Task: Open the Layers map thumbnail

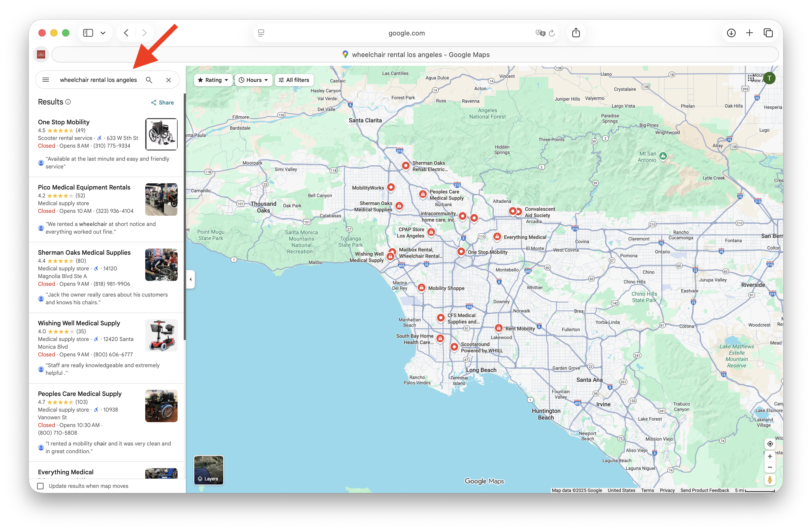Action: (x=208, y=470)
